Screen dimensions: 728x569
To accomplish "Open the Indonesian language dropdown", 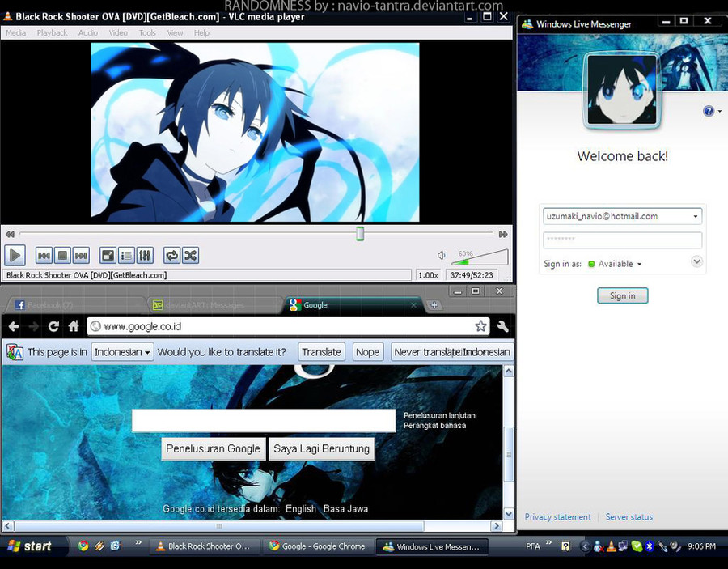I will (123, 352).
